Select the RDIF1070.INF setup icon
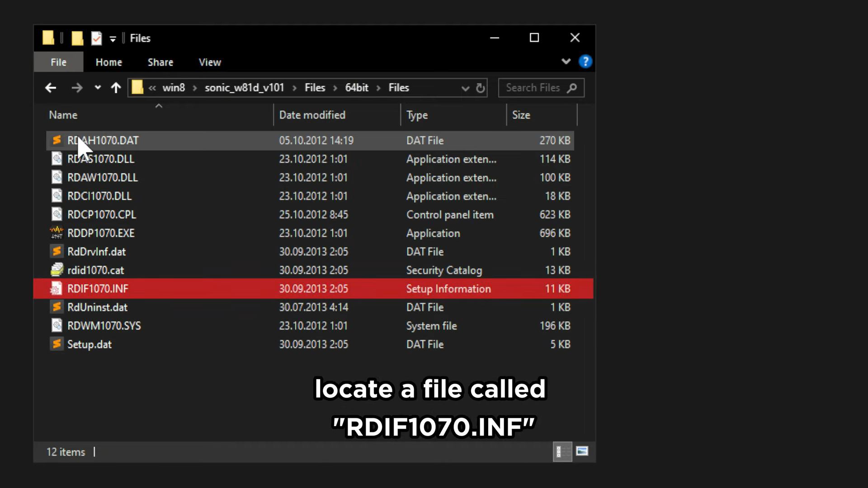The height and width of the screenshot is (488, 868). (x=57, y=289)
